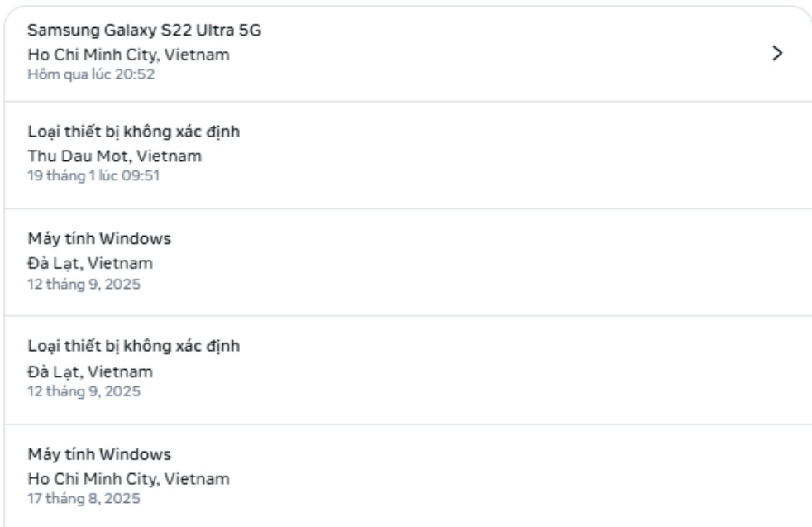Click the chevron arrow on Samsung Galaxy row
This screenshot has height=527, width=812.
click(776, 54)
